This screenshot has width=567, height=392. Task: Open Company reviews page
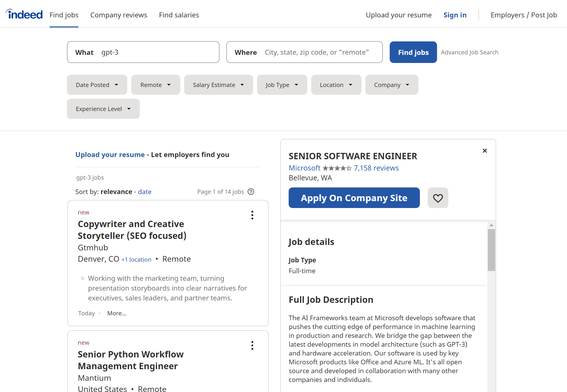coord(119,15)
